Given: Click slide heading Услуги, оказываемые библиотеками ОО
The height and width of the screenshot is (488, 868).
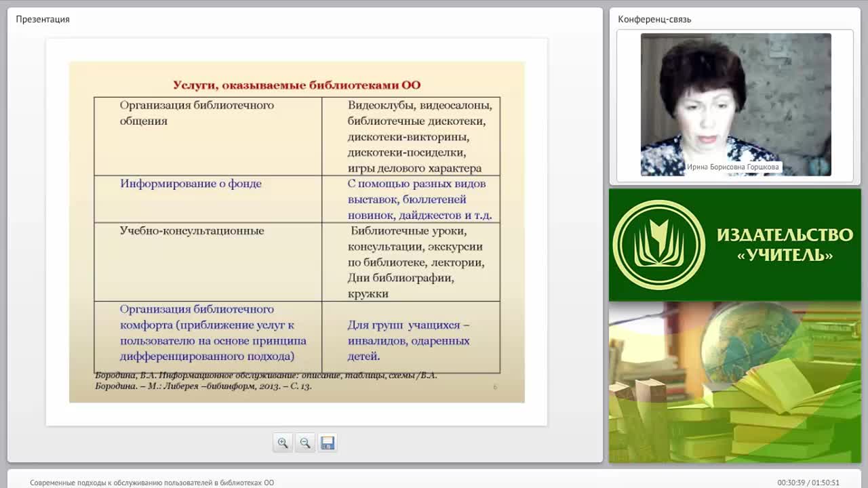Looking at the screenshot, I should pyautogui.click(x=297, y=85).
